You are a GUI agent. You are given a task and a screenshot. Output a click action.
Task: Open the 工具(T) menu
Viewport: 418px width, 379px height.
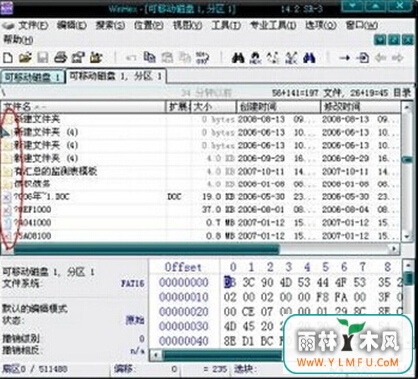(226, 25)
